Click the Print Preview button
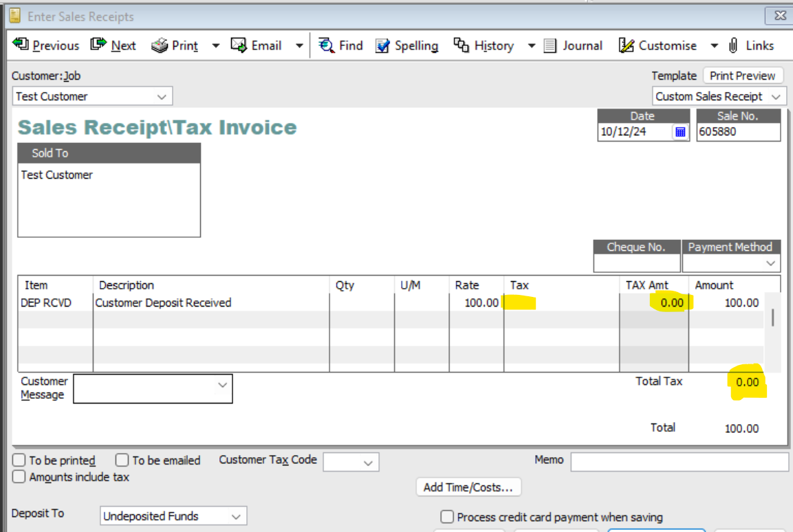 point(742,76)
